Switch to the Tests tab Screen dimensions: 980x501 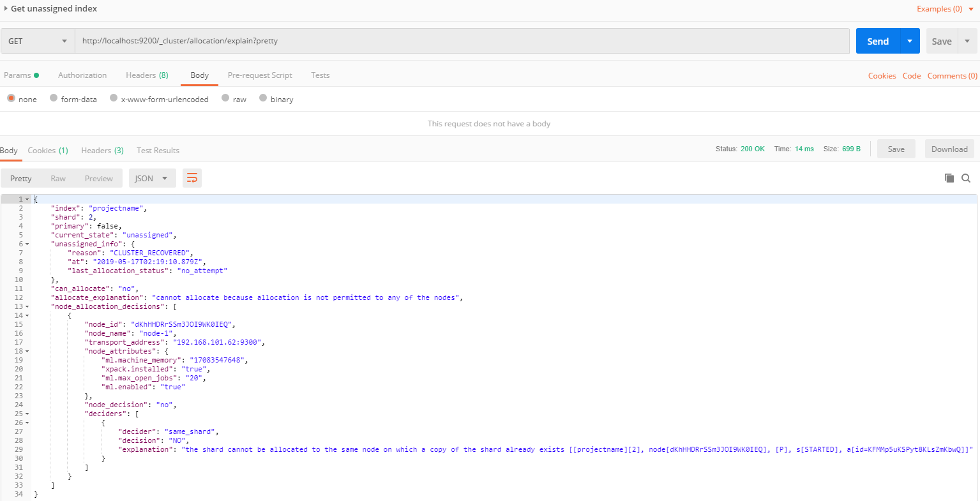pyautogui.click(x=320, y=75)
